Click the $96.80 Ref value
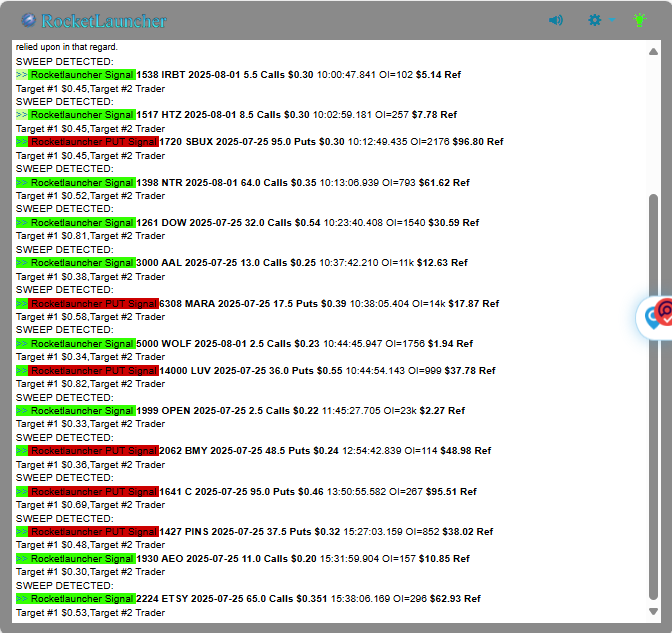 pyautogui.click(x=478, y=142)
